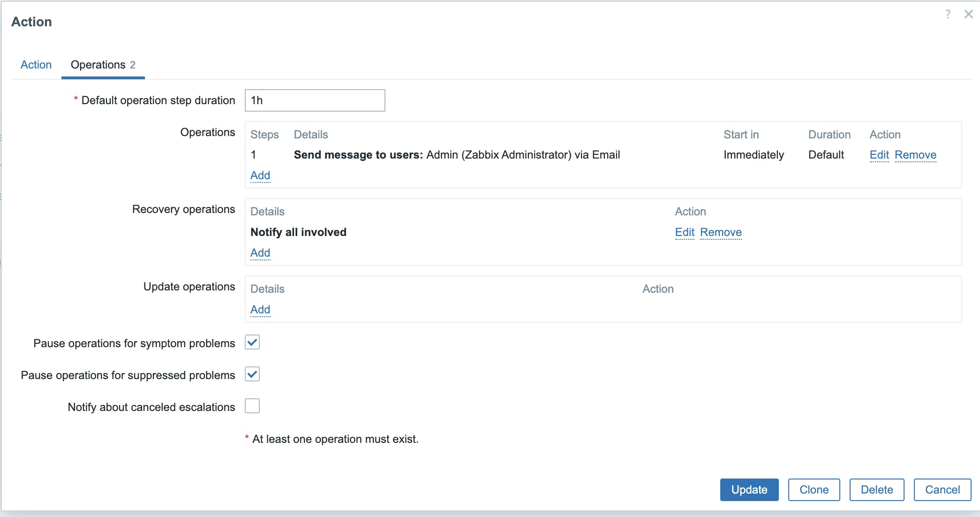Select the Operations tab
The image size is (980, 517).
tap(103, 65)
